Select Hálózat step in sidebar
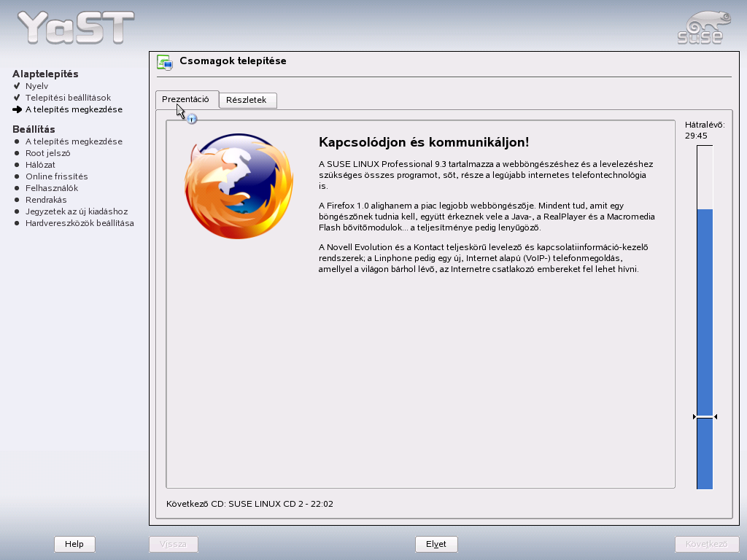 click(x=40, y=165)
